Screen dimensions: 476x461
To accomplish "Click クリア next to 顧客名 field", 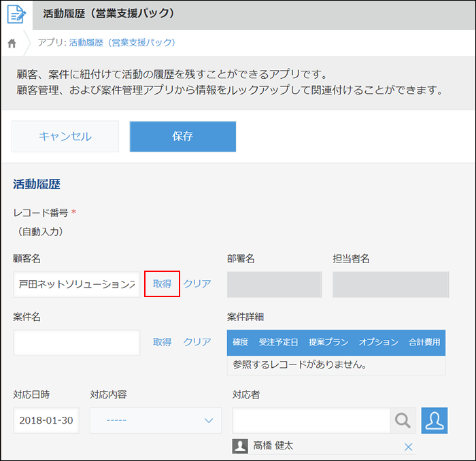I will coord(197,284).
